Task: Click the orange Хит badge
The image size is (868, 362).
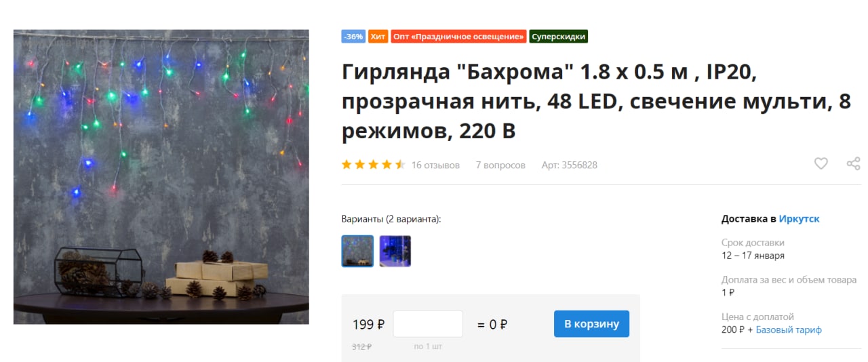Action: 378,37
